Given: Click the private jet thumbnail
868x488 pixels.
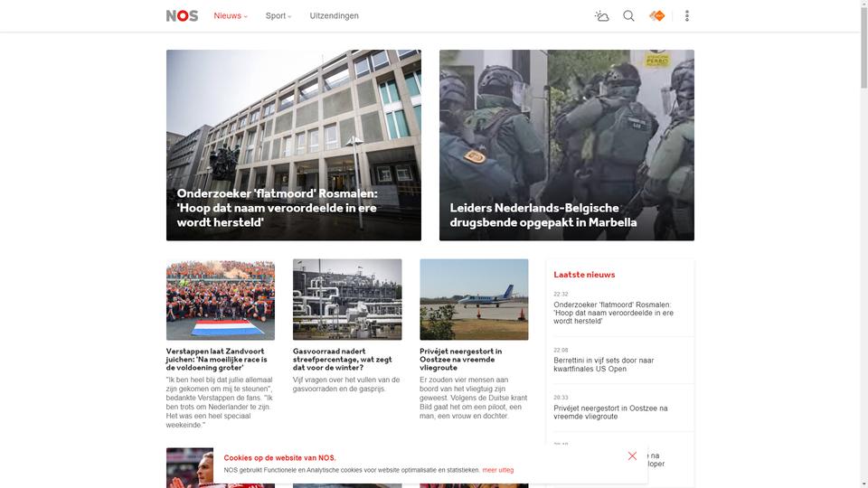Looking at the screenshot, I should tap(474, 299).
